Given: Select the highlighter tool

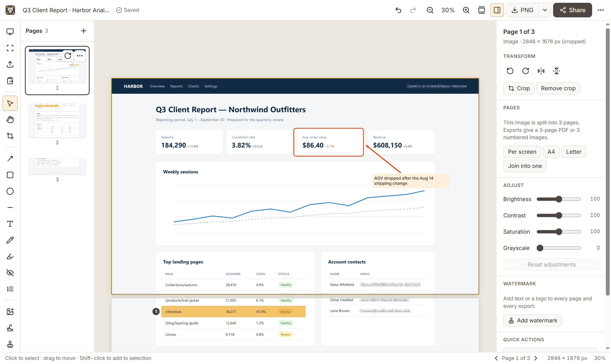Looking at the screenshot, I should [x=10, y=257].
